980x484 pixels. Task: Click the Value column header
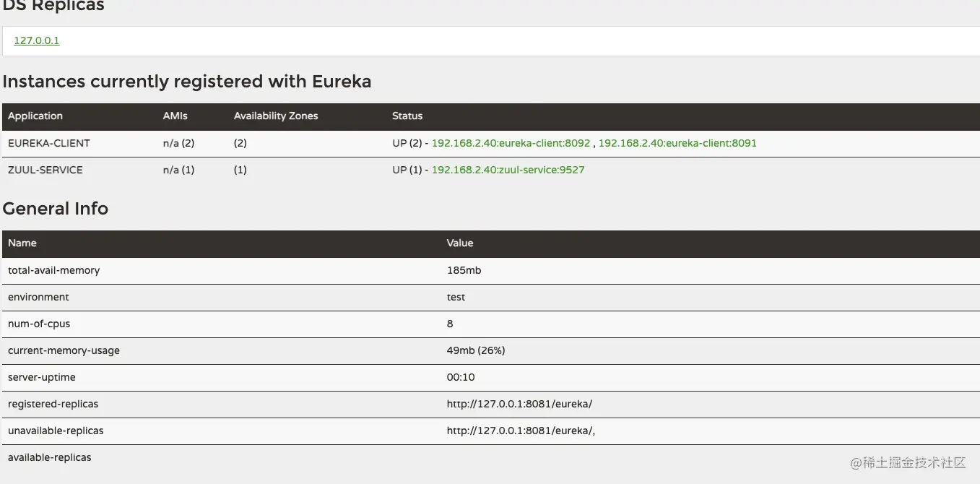460,243
